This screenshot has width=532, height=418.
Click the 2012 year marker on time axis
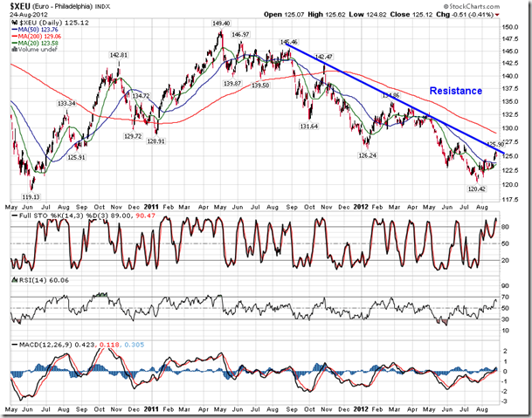pos(362,408)
